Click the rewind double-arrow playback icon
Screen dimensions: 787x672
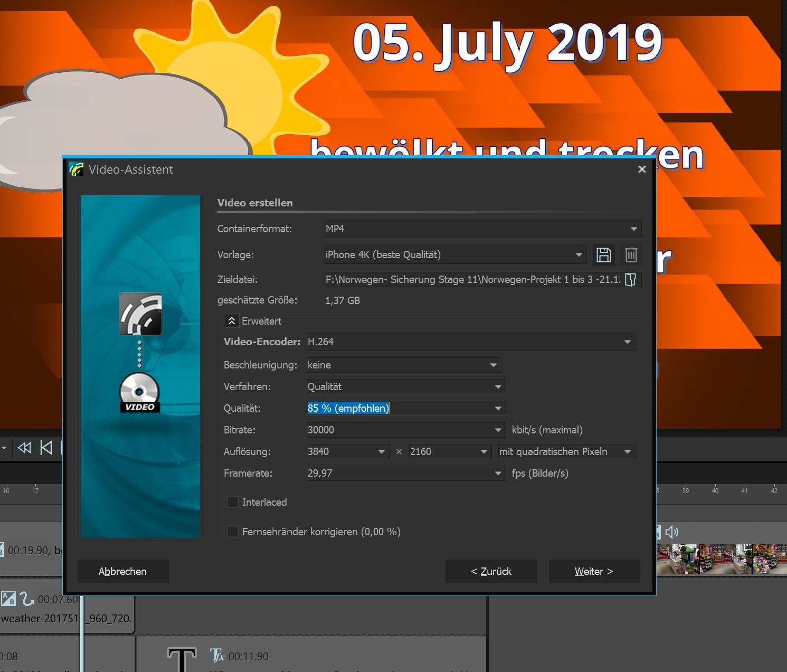pyautogui.click(x=24, y=448)
